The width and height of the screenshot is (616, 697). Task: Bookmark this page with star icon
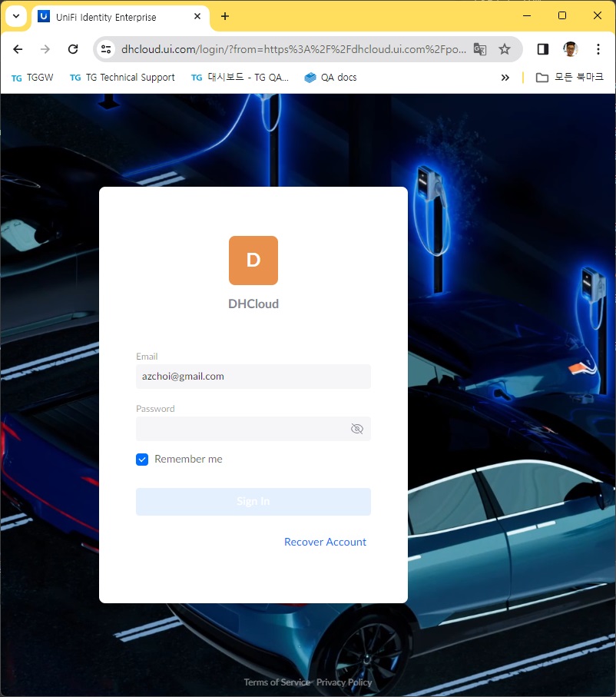click(x=505, y=49)
